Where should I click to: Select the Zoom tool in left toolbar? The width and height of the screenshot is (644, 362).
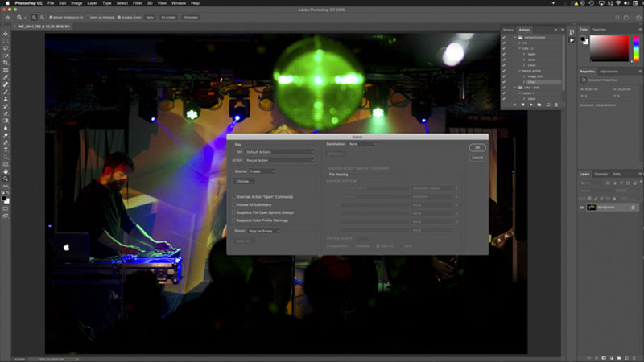[6, 179]
